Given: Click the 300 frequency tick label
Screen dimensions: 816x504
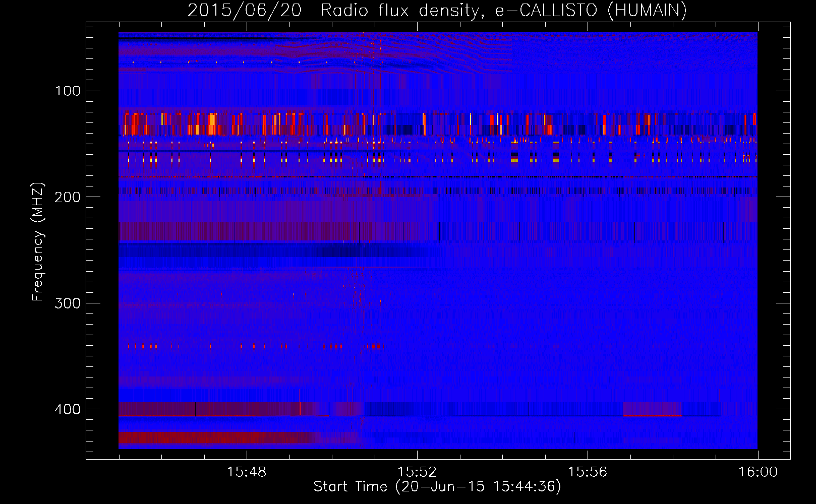Looking at the screenshot, I should coord(68,303).
